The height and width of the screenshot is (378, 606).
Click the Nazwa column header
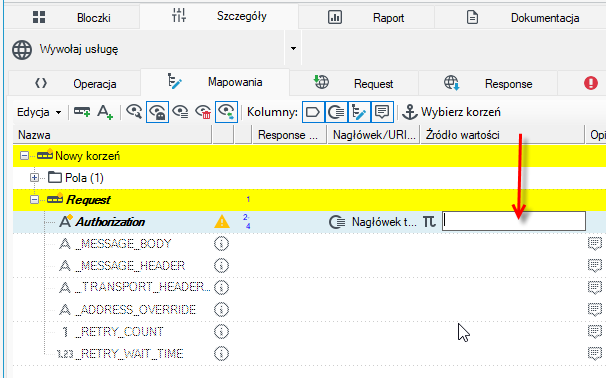112,135
